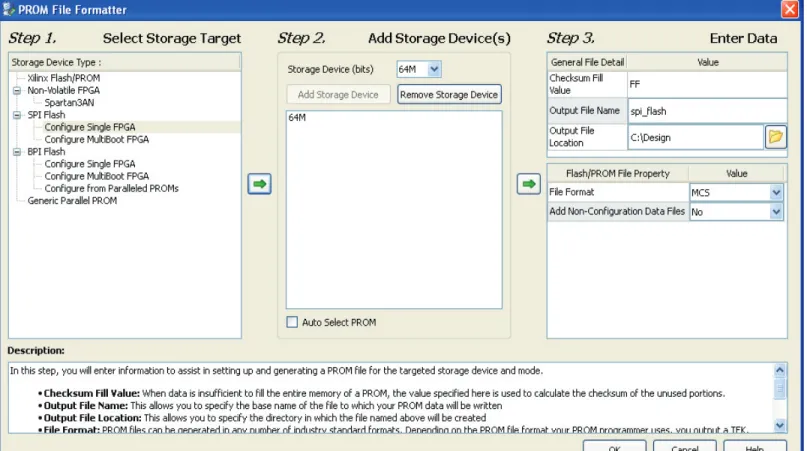Click the File Format label cell
Image resolution: width=807 pixels, height=451 pixels.
[618, 192]
